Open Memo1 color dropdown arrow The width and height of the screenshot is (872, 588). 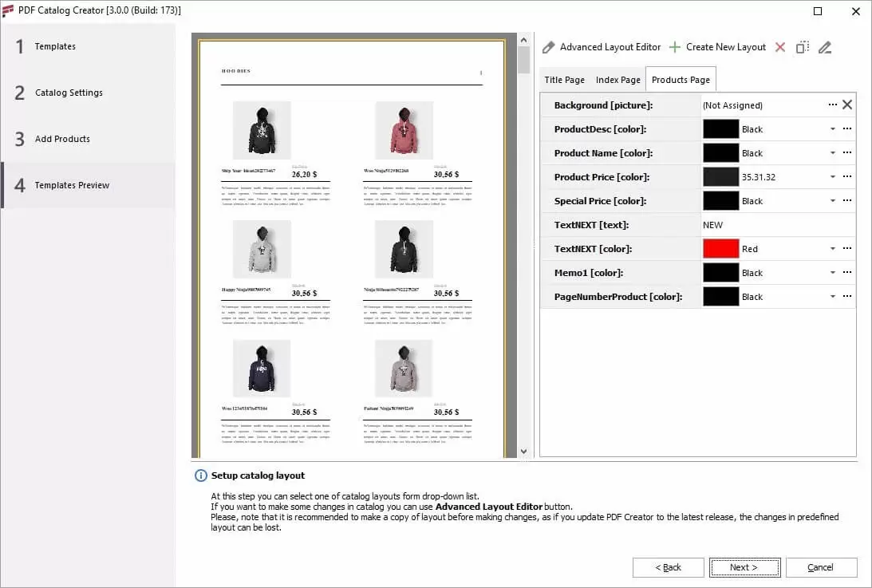[x=832, y=273]
